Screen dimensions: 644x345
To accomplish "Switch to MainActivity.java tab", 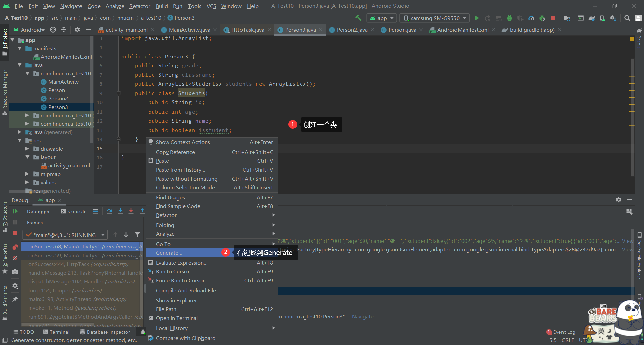I will tap(189, 30).
